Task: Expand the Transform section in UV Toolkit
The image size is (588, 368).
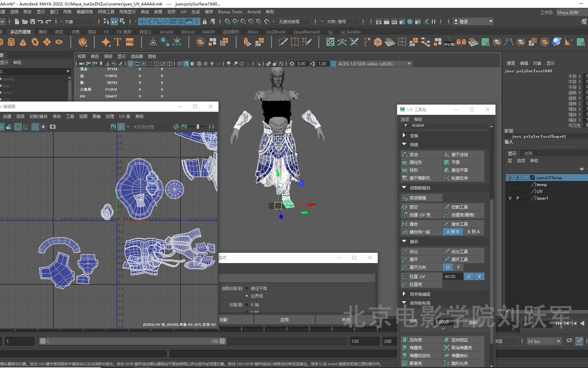Action: coord(404,136)
